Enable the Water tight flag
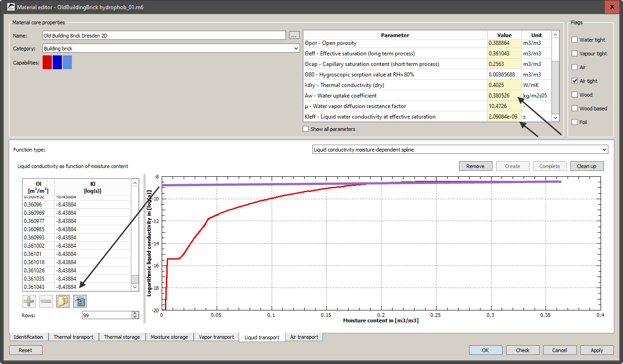The width and height of the screenshot is (623, 364). pos(575,40)
